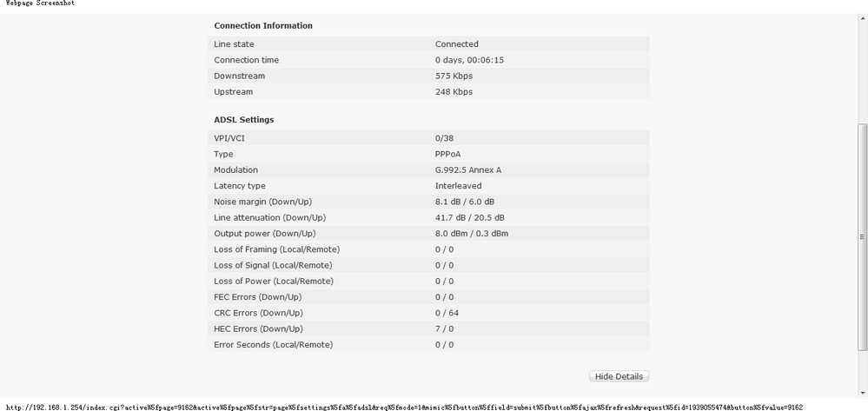868x411 pixels.
Task: Click the Upstream 248 Kbps value
Action: pos(454,92)
